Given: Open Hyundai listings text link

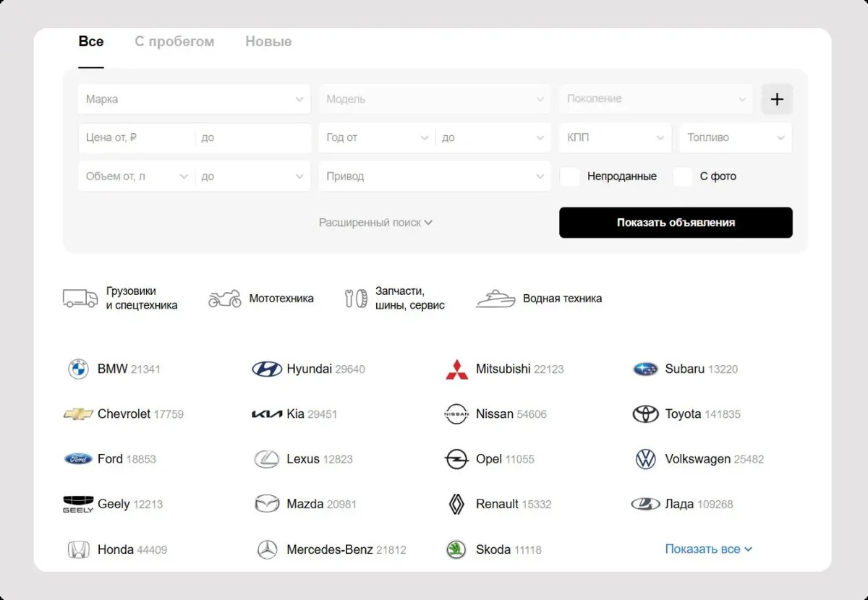Looking at the screenshot, I should [310, 369].
